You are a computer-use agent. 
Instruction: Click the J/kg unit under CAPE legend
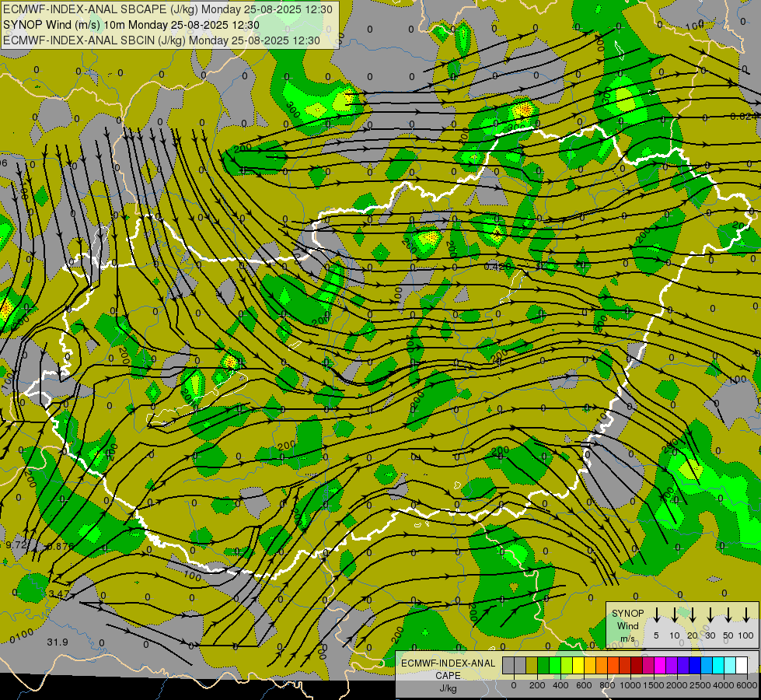pyautogui.click(x=448, y=688)
